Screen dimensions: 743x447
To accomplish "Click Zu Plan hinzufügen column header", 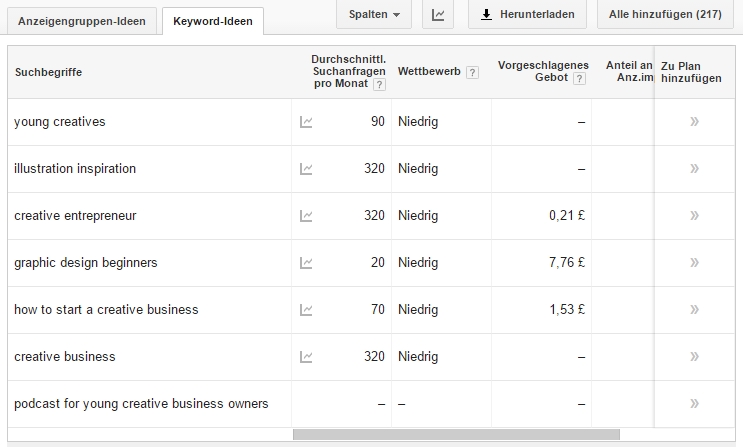I will [x=691, y=72].
